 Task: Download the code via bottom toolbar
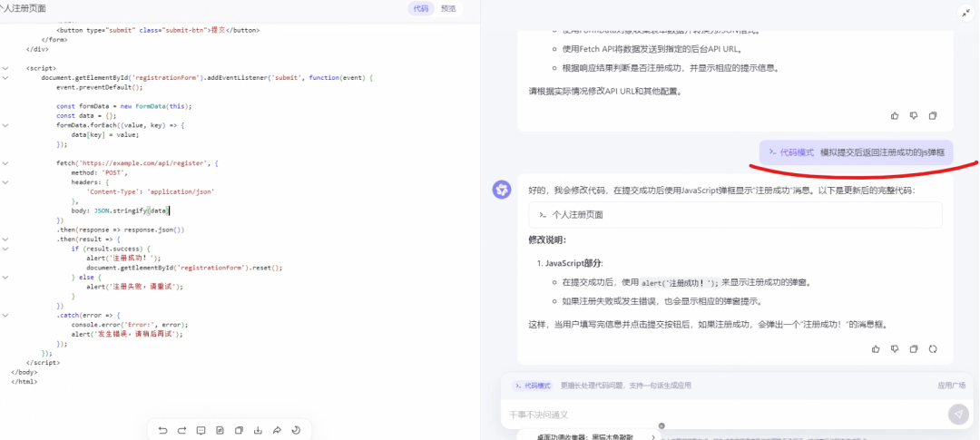pos(258,430)
